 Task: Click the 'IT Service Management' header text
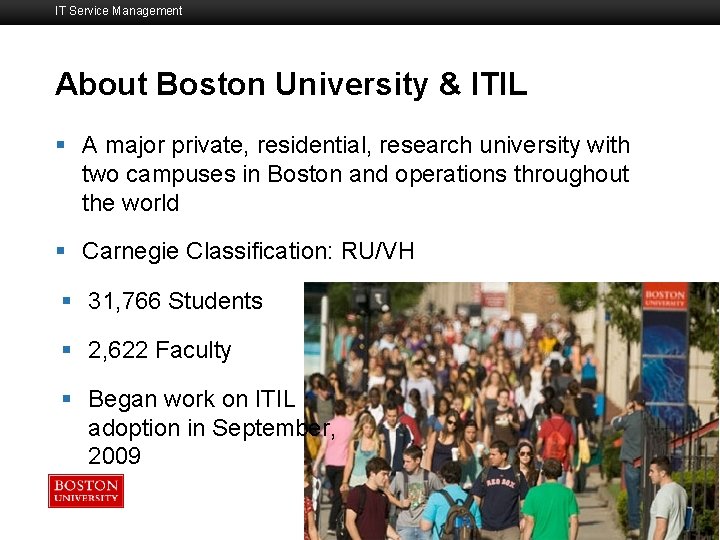(118, 11)
